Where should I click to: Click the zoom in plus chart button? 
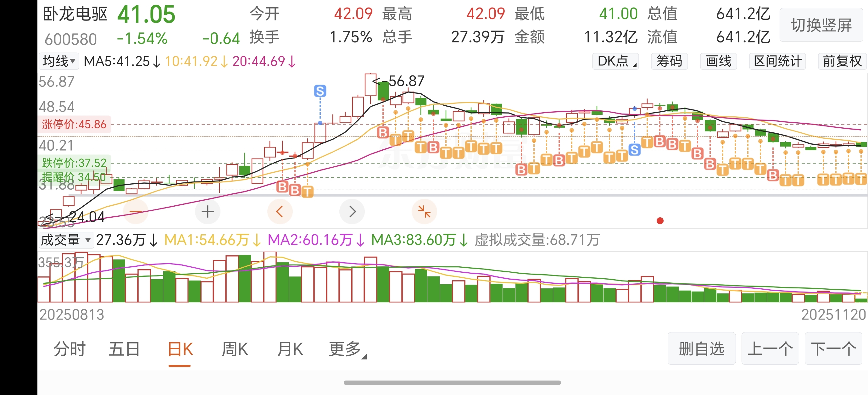(x=208, y=212)
